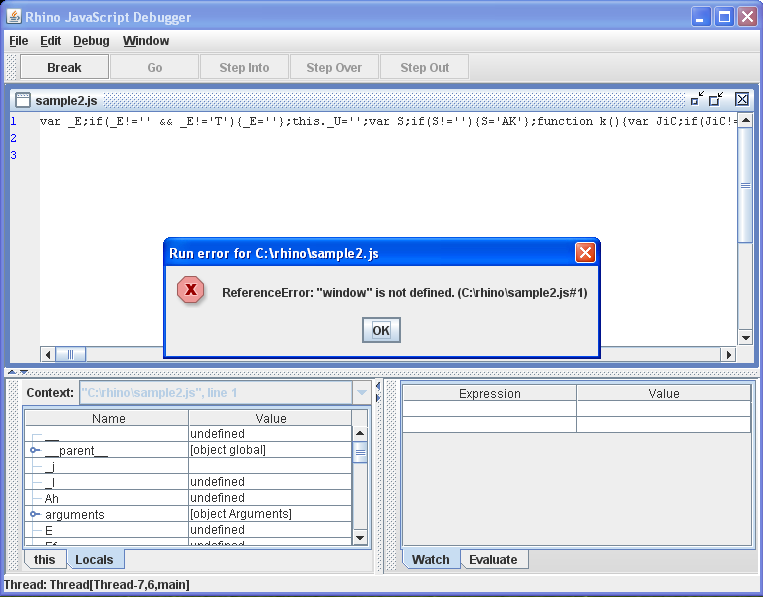Click the code view scroll left arrow
Viewport: 763px width, 597px height.
pyautogui.click(x=46, y=354)
